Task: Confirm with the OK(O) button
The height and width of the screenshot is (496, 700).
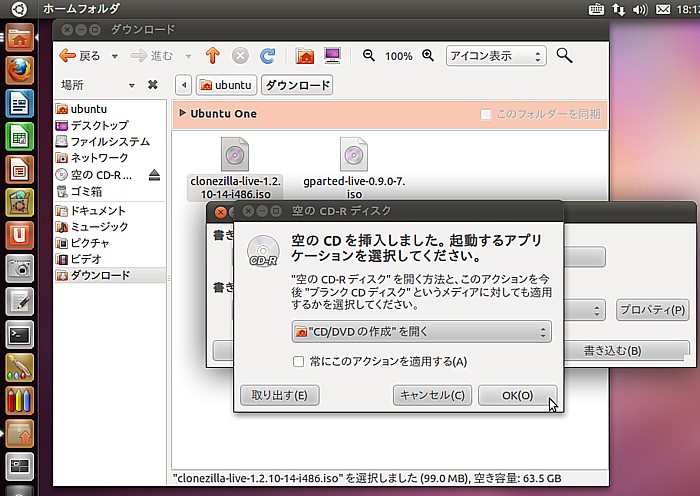Action: click(x=517, y=396)
